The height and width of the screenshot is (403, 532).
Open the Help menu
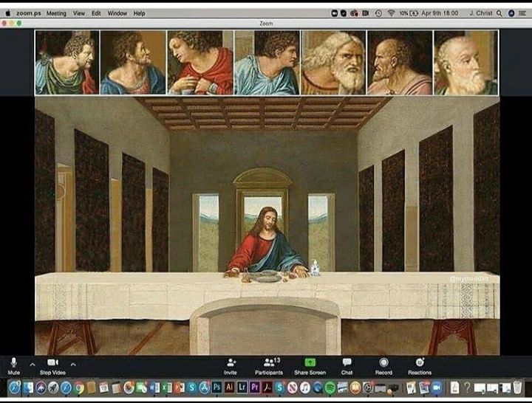click(x=139, y=13)
